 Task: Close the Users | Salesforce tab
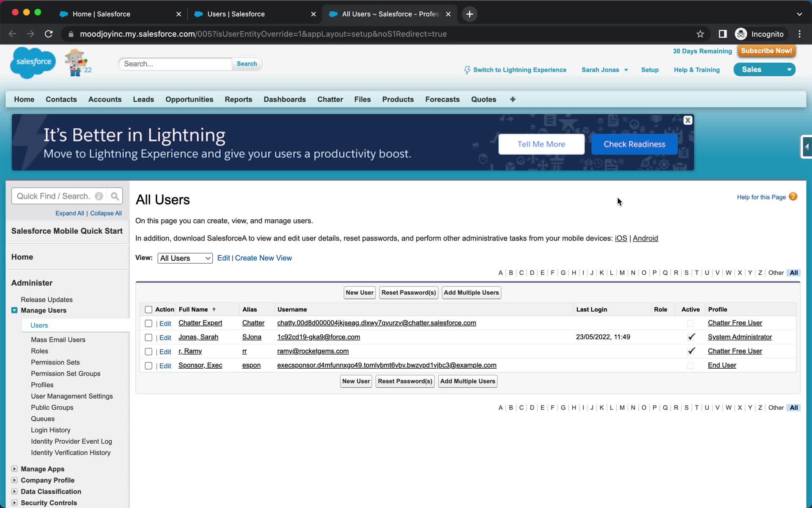click(x=313, y=14)
